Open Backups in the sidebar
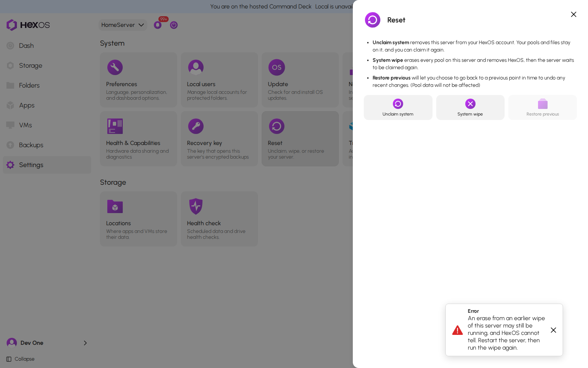 point(47,145)
